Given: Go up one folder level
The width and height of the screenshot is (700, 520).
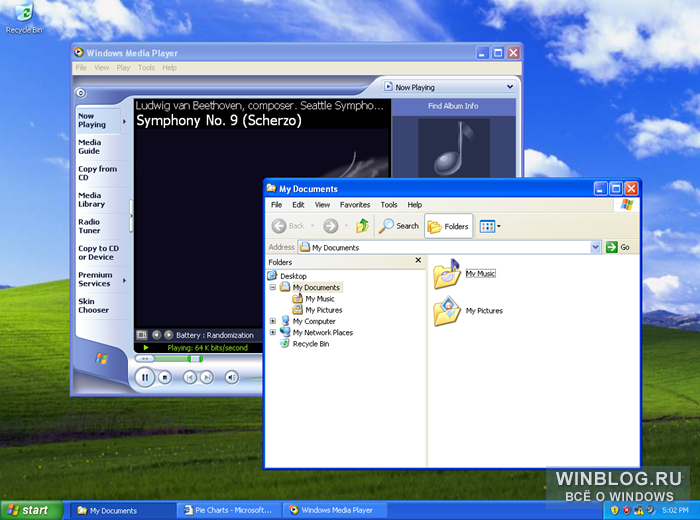Looking at the screenshot, I should click(362, 226).
